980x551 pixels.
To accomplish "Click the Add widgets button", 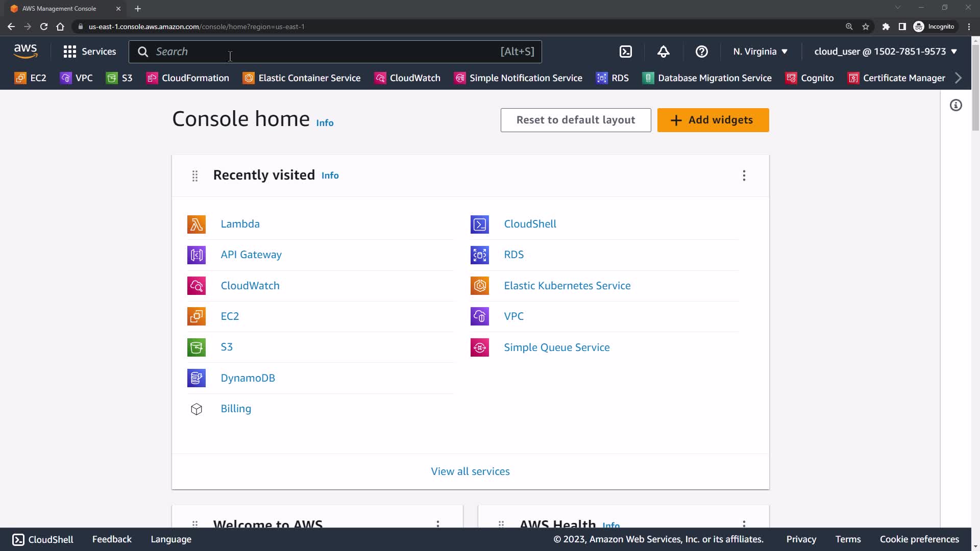I will point(713,120).
